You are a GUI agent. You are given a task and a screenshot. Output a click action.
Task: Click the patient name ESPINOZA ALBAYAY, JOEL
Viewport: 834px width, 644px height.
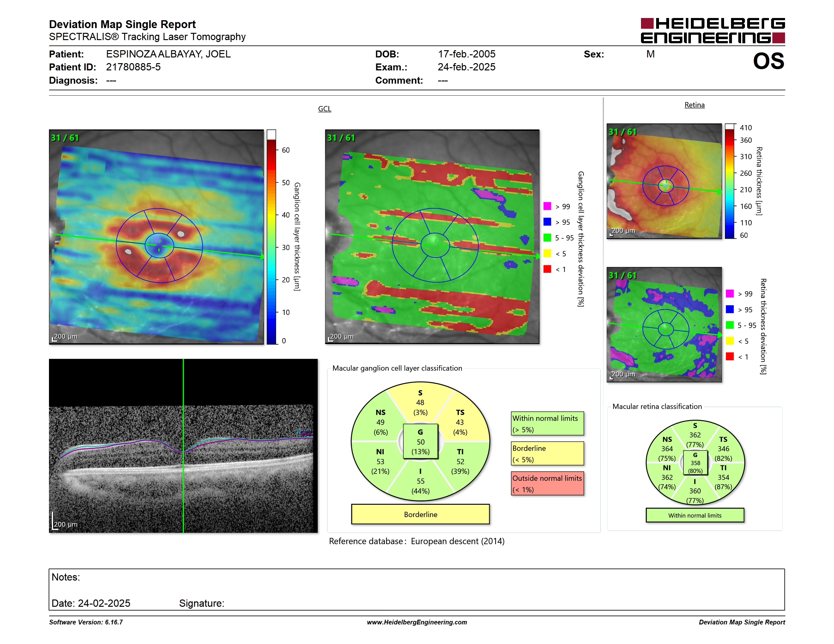click(168, 54)
